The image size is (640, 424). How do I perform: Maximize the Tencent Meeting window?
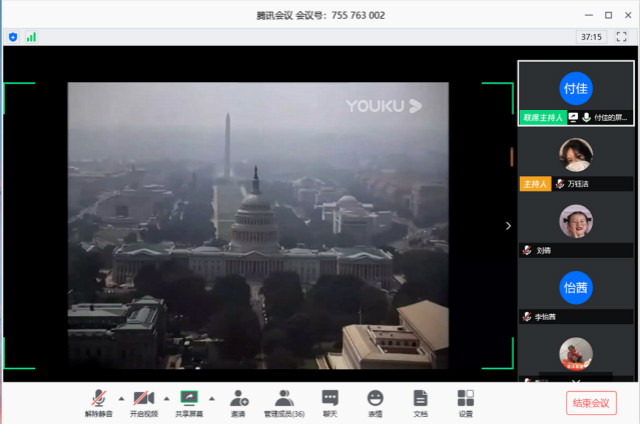click(608, 15)
